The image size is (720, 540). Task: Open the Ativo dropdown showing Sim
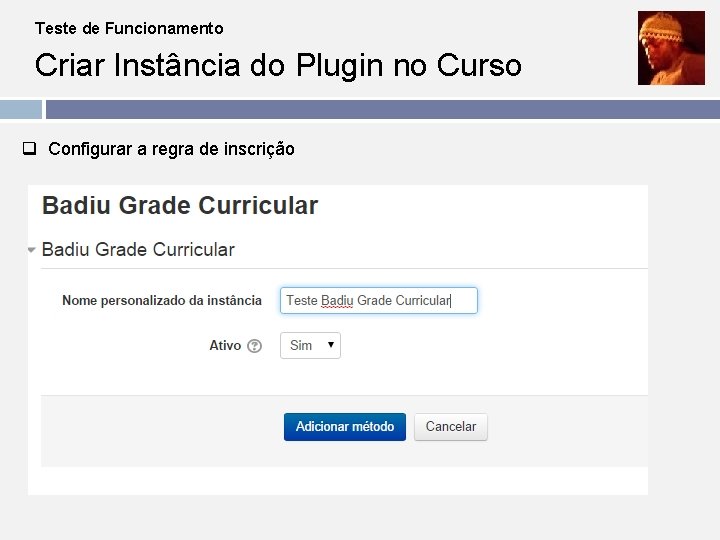(310, 346)
